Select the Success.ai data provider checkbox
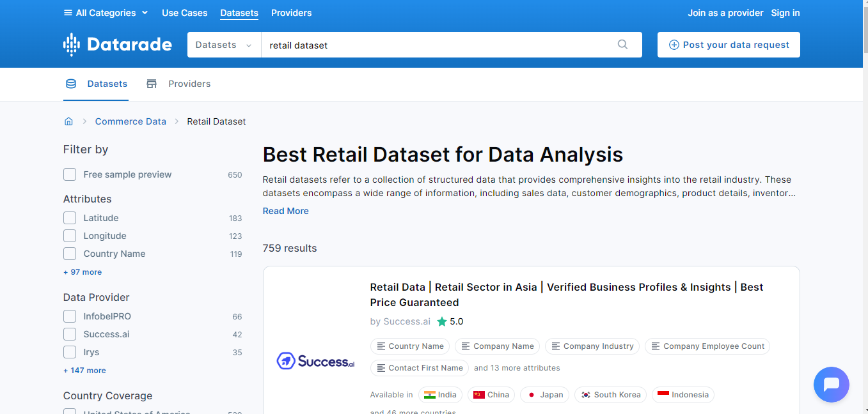Screen dimensions: 868x414 click(69, 333)
